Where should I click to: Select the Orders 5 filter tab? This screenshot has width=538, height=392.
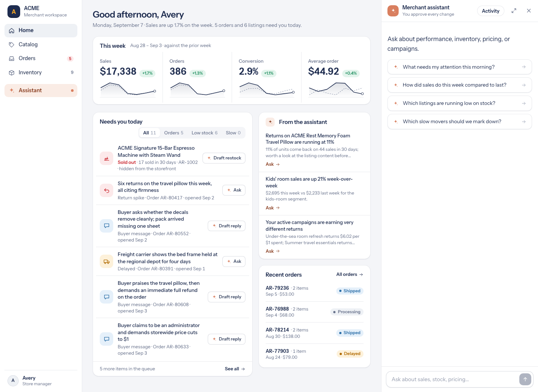pyautogui.click(x=174, y=133)
